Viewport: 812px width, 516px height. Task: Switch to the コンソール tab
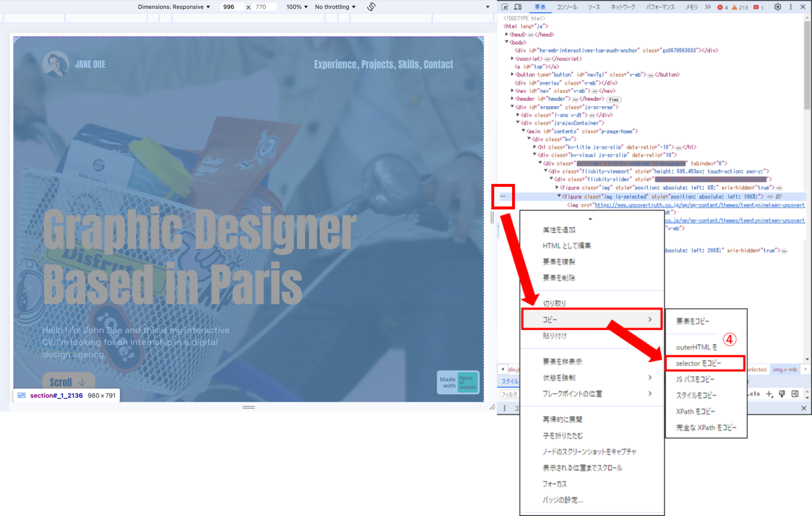click(567, 7)
